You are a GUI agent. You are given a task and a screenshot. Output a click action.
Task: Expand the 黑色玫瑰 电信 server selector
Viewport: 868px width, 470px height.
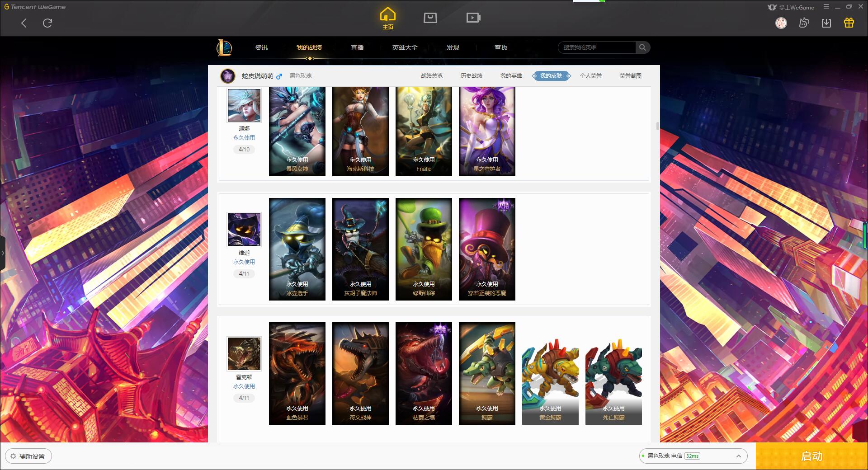point(693,456)
